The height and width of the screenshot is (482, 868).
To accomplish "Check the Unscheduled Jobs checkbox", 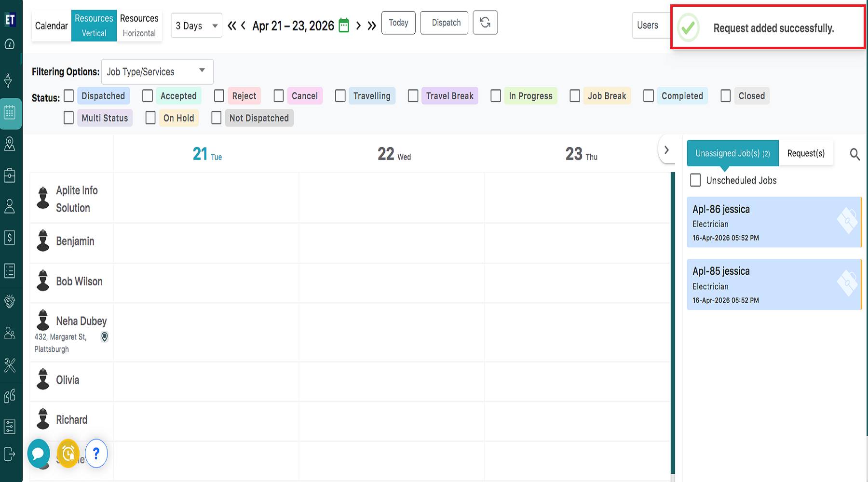I will pos(695,180).
